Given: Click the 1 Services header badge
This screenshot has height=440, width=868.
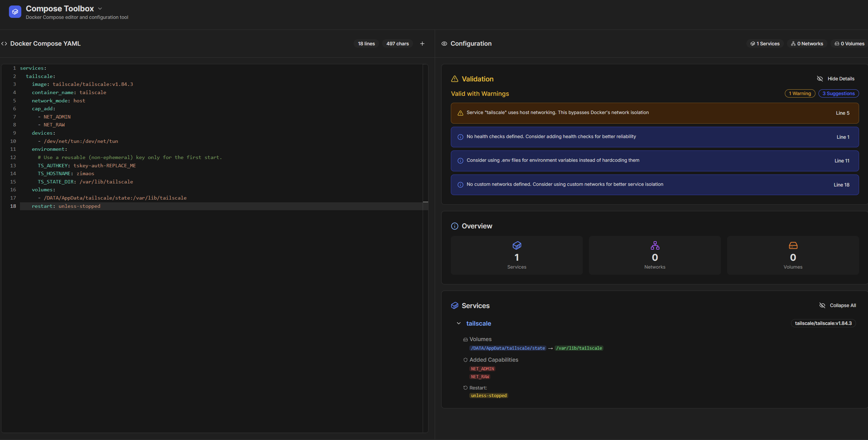Looking at the screenshot, I should [x=765, y=44].
